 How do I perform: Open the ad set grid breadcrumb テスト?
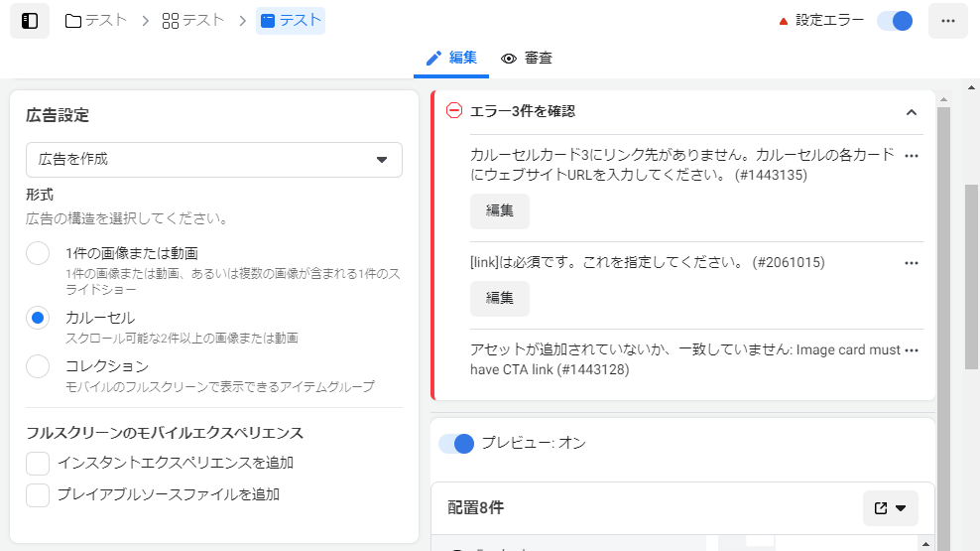pos(192,21)
